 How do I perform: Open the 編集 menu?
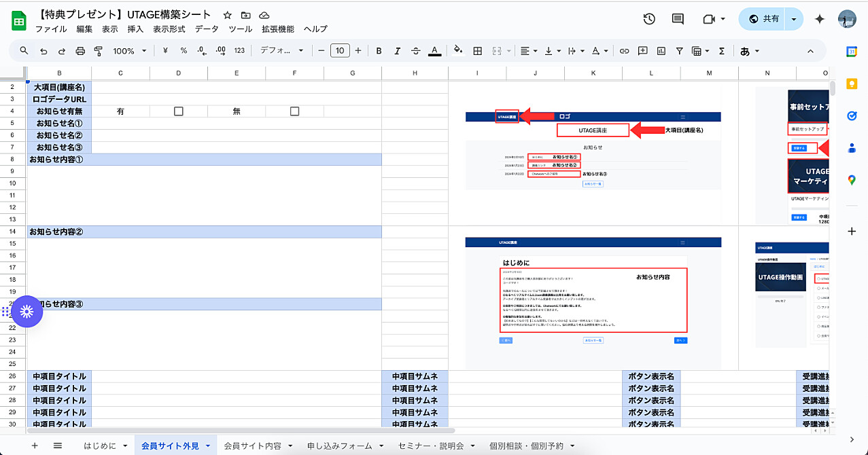pyautogui.click(x=84, y=29)
